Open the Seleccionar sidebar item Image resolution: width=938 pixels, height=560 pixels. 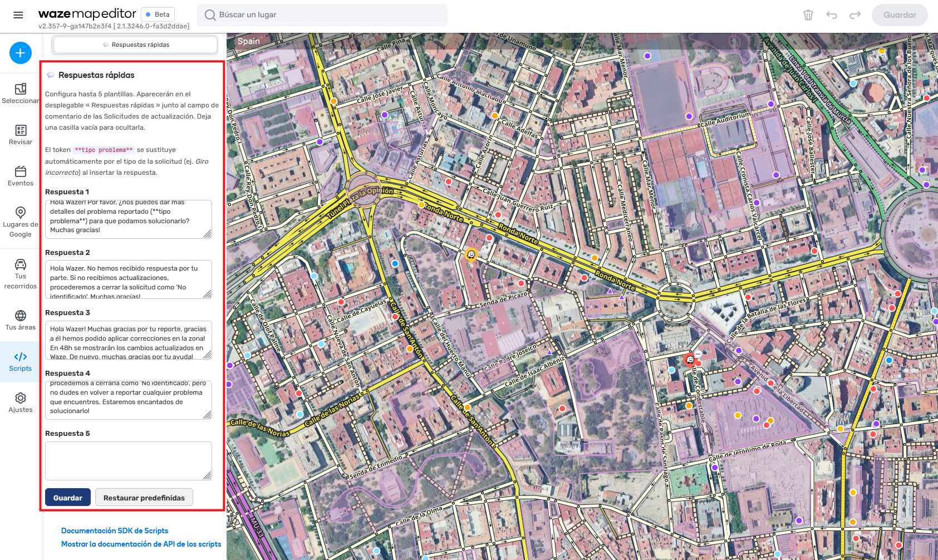click(x=21, y=93)
